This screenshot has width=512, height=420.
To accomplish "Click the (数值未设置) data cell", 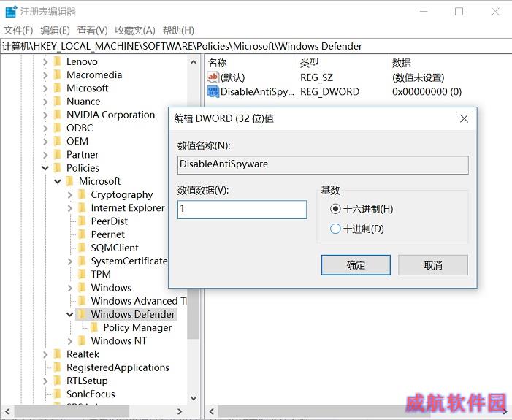I will 419,77.
